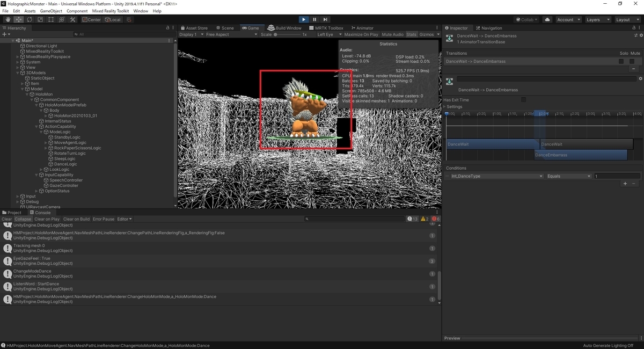Viewport: 644px width, 349px height.
Task: Expand the MoveAgentLogic node
Action: 46,143
